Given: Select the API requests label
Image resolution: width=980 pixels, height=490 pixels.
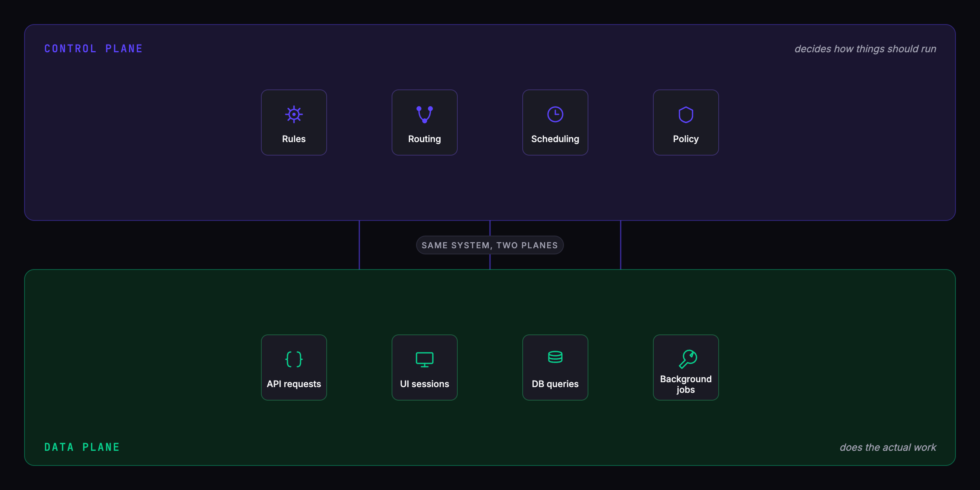Looking at the screenshot, I should click(294, 384).
